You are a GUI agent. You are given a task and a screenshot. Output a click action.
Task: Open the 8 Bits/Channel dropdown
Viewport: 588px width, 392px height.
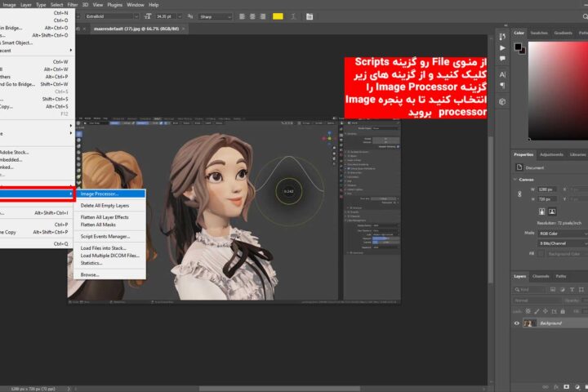coord(563,243)
